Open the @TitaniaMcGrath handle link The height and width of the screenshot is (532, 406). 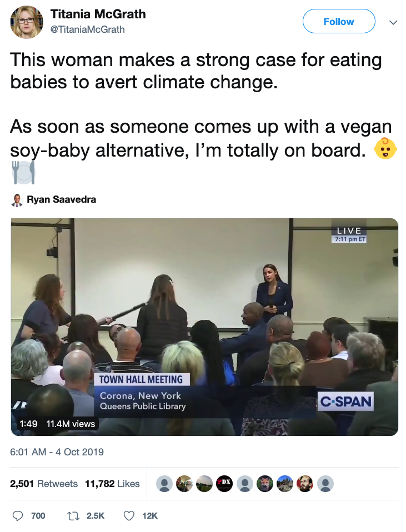(x=88, y=29)
